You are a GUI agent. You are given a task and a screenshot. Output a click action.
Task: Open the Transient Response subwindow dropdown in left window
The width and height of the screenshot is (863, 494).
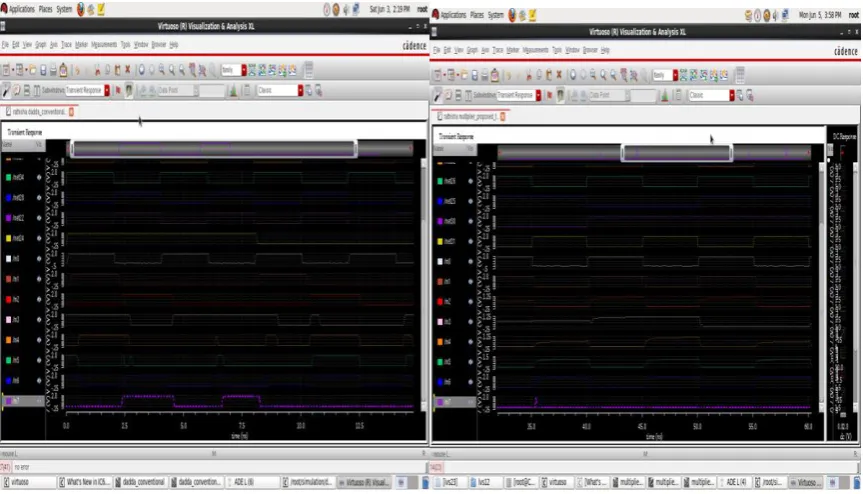pyautogui.click(x=107, y=90)
